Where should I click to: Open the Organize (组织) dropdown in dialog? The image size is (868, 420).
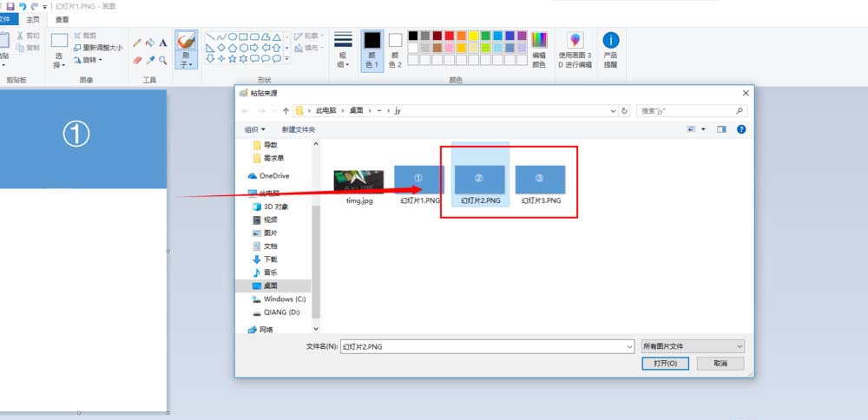click(254, 129)
